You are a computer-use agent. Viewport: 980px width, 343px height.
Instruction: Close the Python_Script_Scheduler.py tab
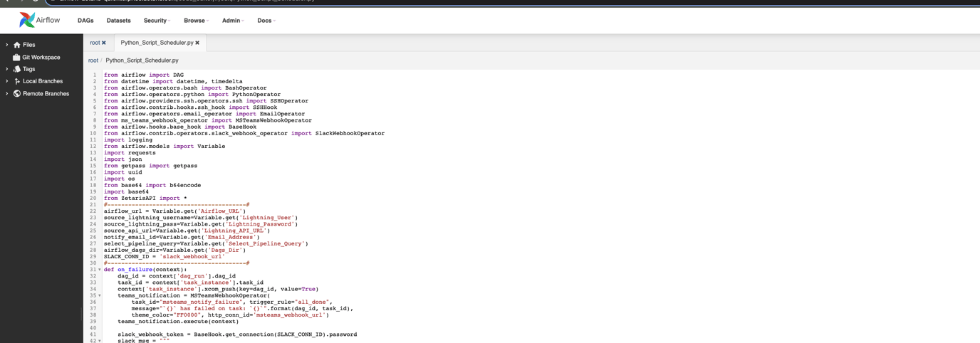point(197,43)
